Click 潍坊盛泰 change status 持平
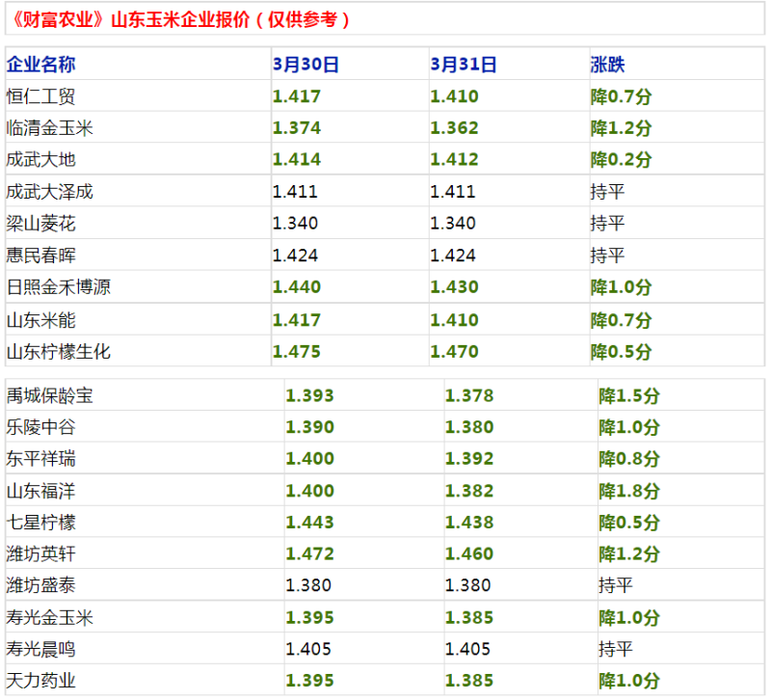 click(616, 585)
